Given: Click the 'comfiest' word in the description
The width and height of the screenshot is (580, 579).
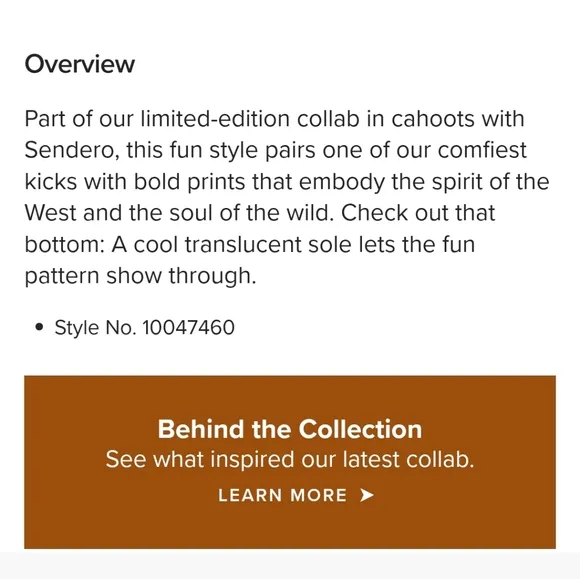Looking at the screenshot, I should 482,151.
